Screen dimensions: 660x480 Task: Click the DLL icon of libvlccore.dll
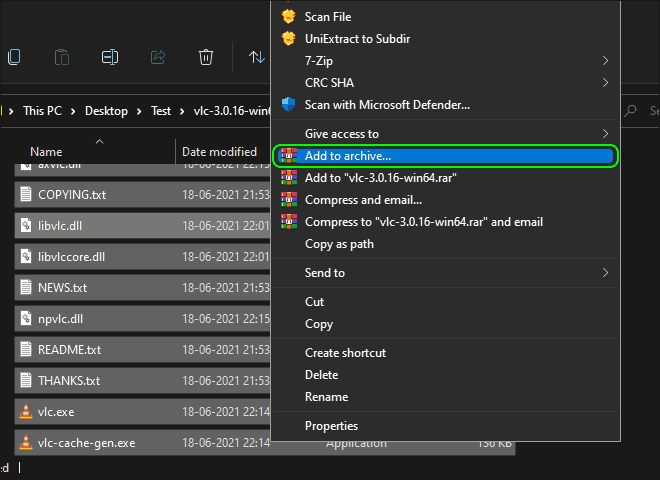coord(26,256)
